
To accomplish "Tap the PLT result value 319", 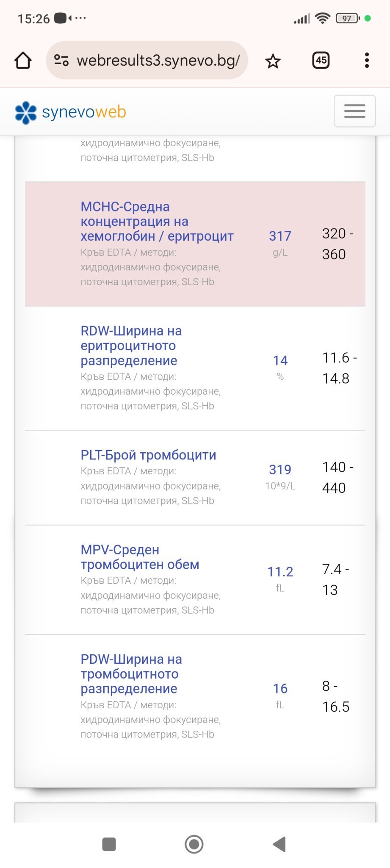I will tap(280, 470).
